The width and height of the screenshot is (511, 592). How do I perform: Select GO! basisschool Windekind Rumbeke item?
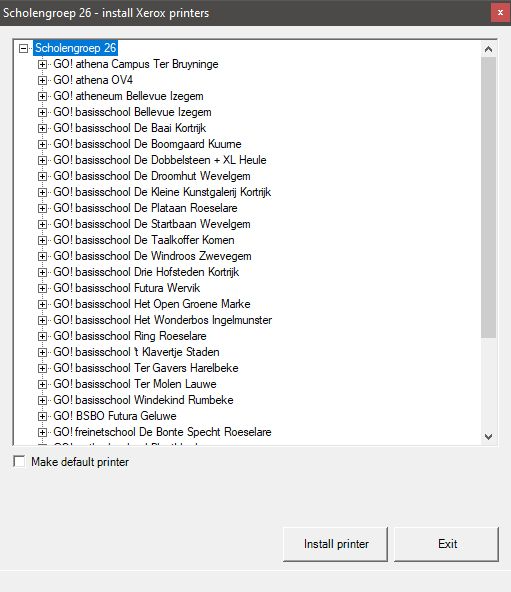click(x=144, y=400)
